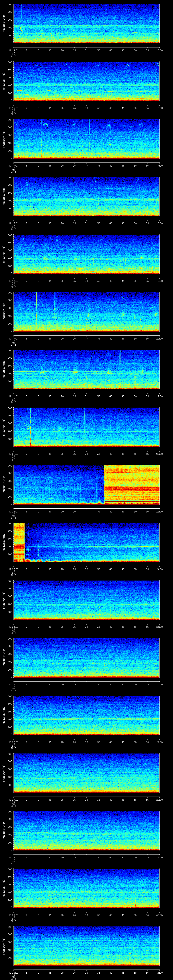The height and width of the screenshot is (980, 173).
Task: Click the 19:14:00 spectrogram panel
Action: coord(86,24)
